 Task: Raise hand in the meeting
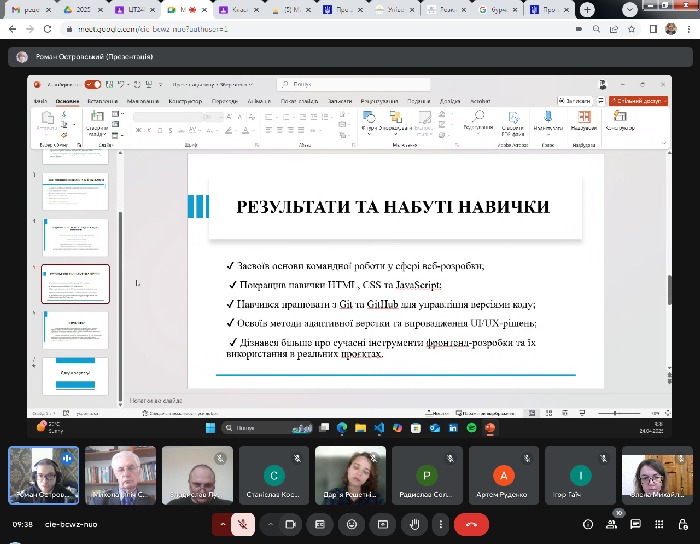coord(412,523)
